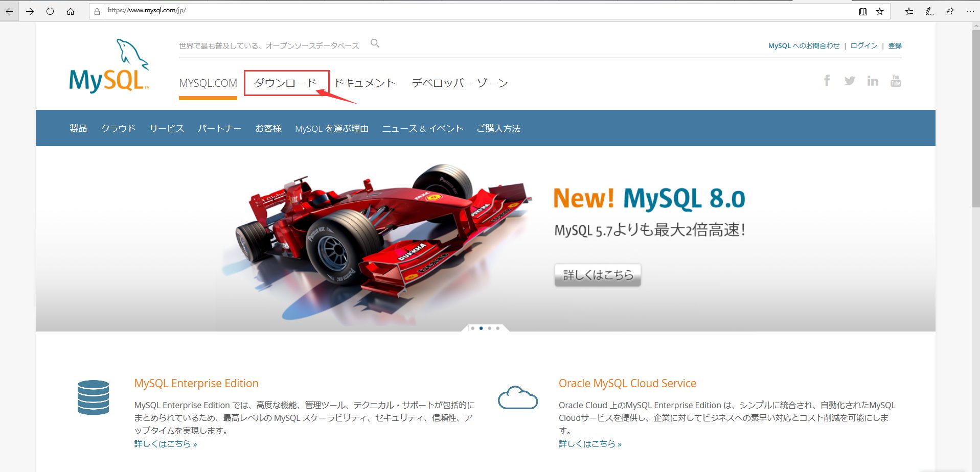
Task: Click the share page icon
Action: pyautogui.click(x=949, y=11)
